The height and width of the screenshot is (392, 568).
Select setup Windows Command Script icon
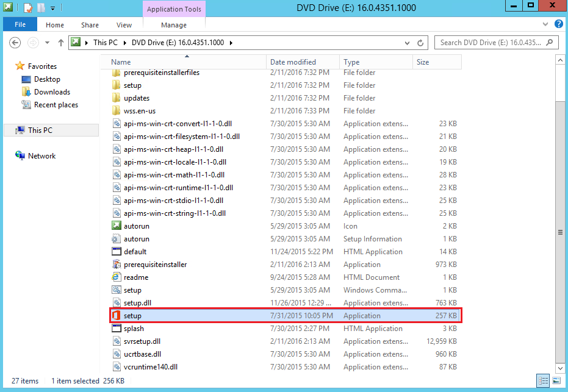pos(117,290)
